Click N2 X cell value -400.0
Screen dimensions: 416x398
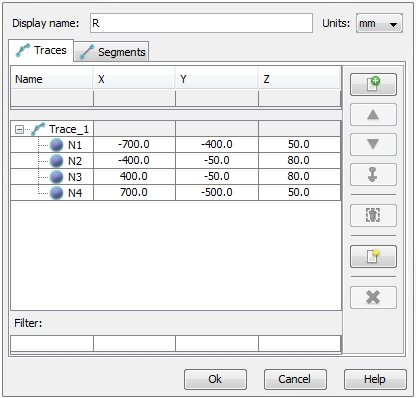(134, 160)
